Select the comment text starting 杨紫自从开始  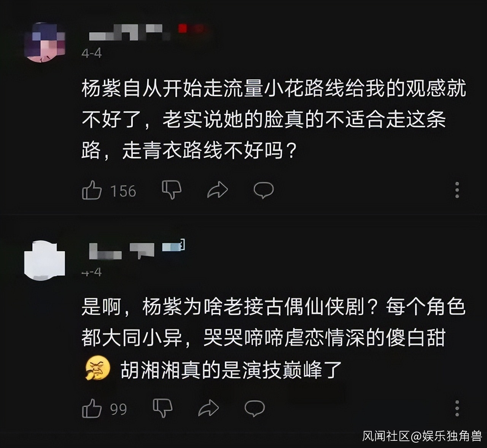pyautogui.click(x=274, y=120)
